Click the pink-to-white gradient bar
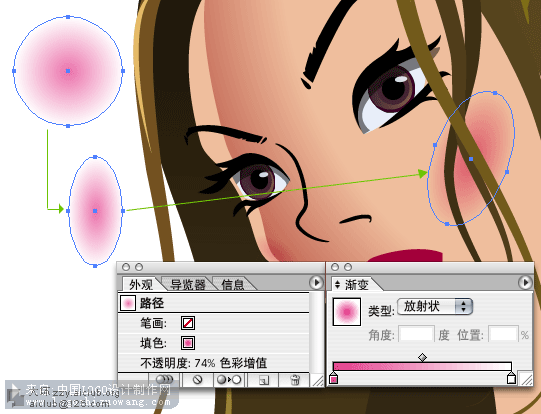Image resolution: width=541 pixels, height=414 pixels. (x=422, y=366)
